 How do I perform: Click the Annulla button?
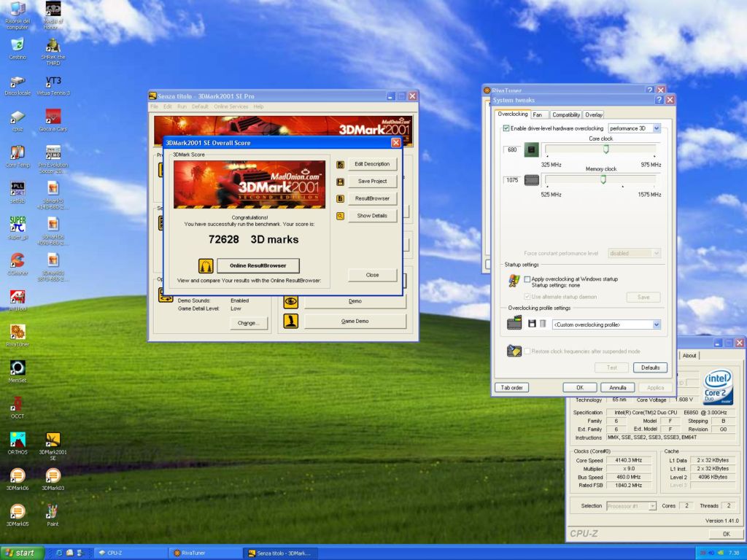(617, 388)
